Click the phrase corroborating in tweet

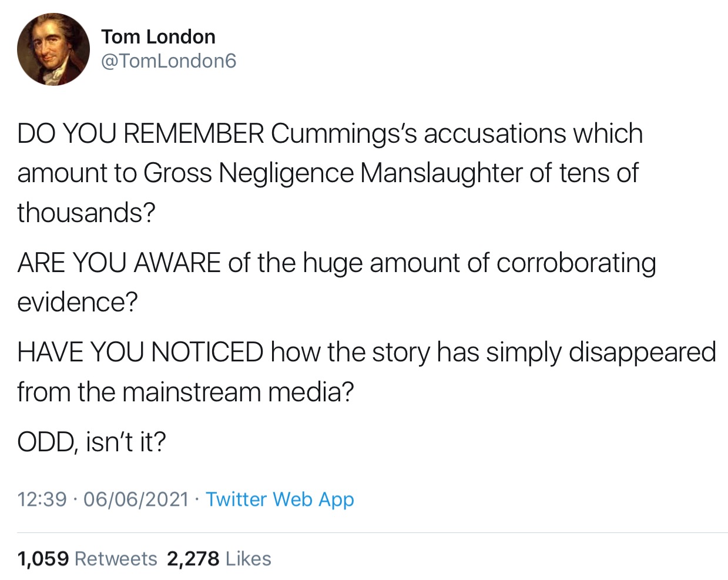(x=576, y=262)
